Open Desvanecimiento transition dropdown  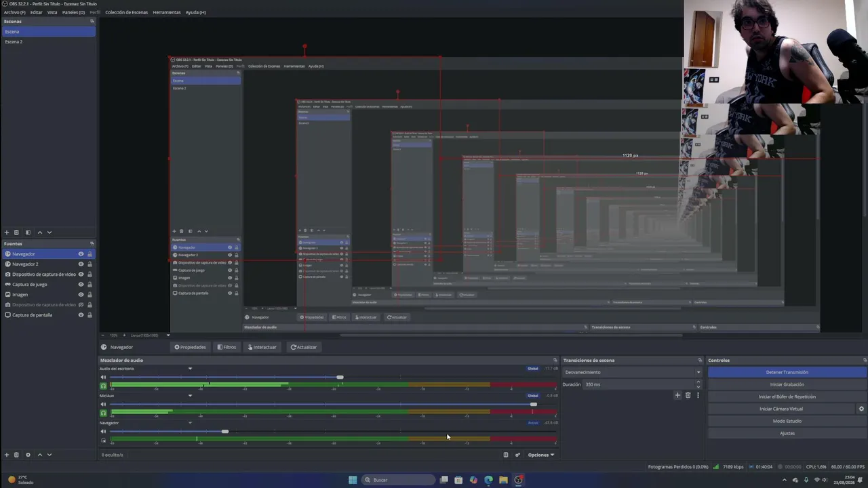(632, 372)
